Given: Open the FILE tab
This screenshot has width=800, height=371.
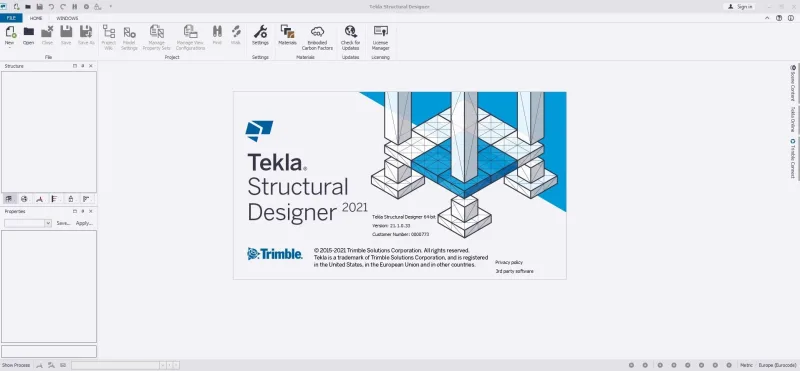Looking at the screenshot, I should coord(11,18).
